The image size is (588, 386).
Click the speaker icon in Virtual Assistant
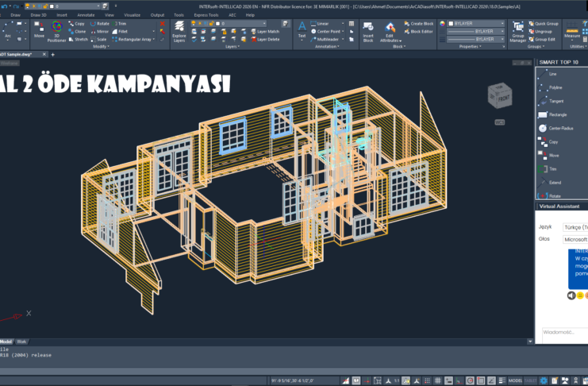(x=571, y=295)
